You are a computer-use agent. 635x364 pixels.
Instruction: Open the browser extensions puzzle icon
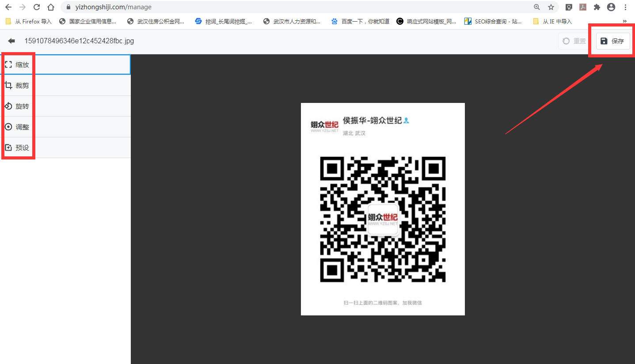pos(597,7)
